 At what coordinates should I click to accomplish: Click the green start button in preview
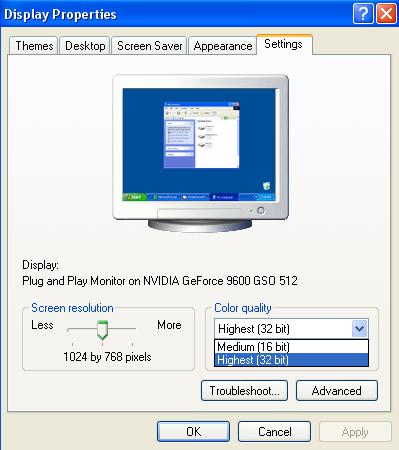(x=135, y=197)
